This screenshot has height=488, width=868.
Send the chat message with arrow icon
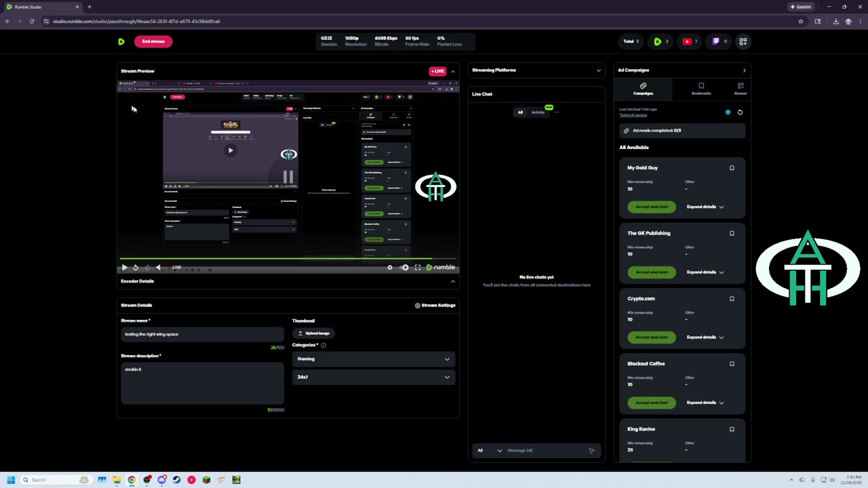[591, 451]
